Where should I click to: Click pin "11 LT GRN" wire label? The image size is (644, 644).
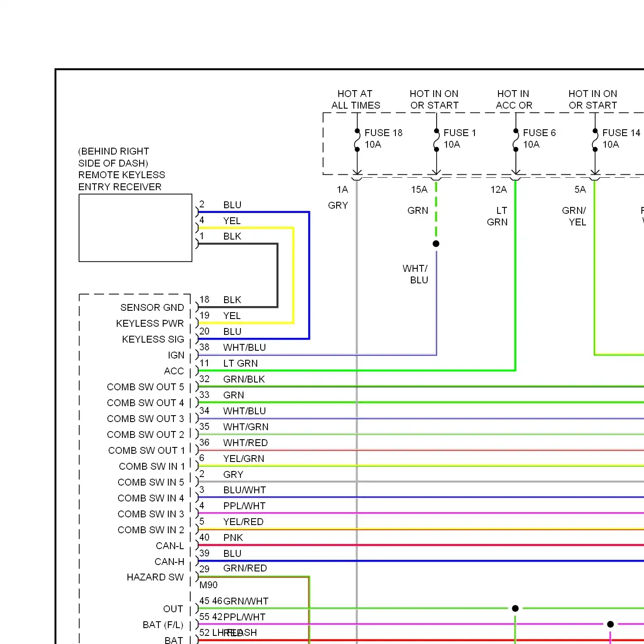click(x=228, y=363)
